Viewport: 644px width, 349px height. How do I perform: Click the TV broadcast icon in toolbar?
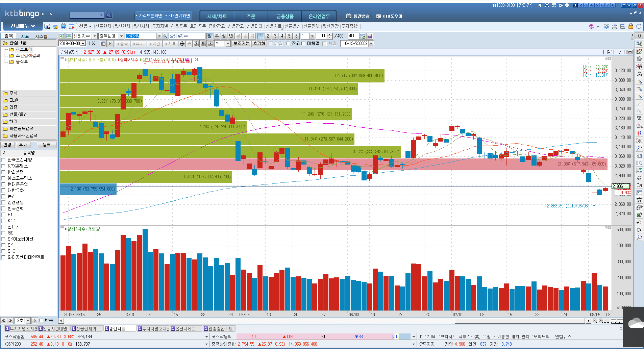64,26
